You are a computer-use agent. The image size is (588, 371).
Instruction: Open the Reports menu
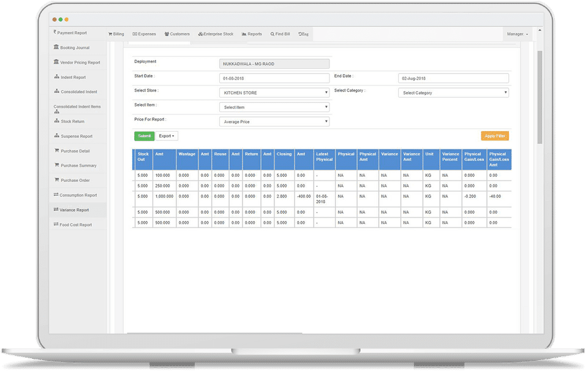(252, 34)
